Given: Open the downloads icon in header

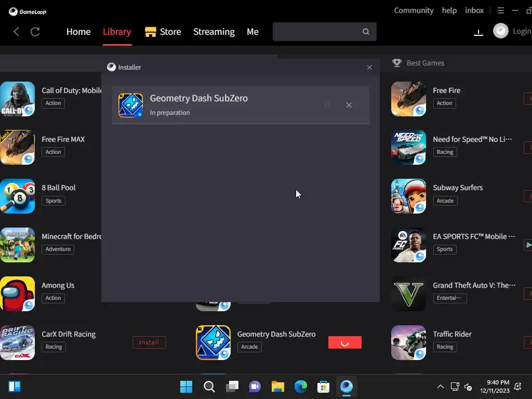Looking at the screenshot, I should click(478, 32).
